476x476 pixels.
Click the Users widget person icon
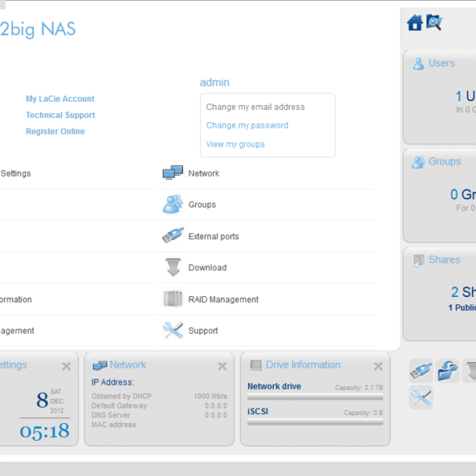(x=418, y=63)
